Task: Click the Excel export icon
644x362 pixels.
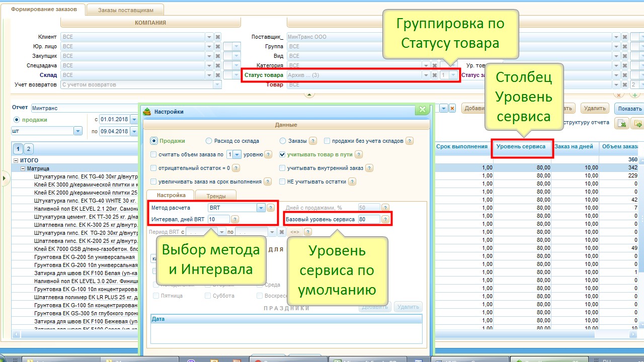Action: (623, 124)
